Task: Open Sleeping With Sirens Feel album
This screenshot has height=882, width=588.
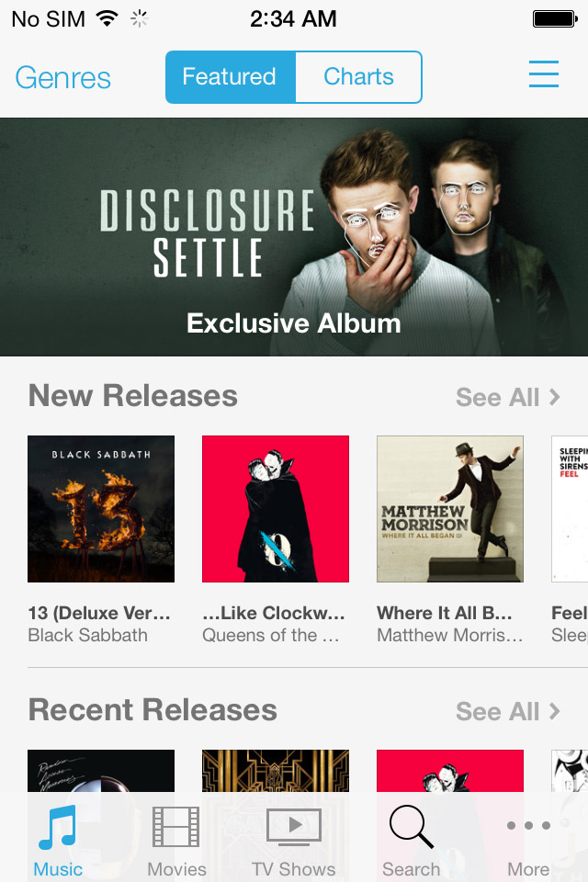Action: click(570, 508)
